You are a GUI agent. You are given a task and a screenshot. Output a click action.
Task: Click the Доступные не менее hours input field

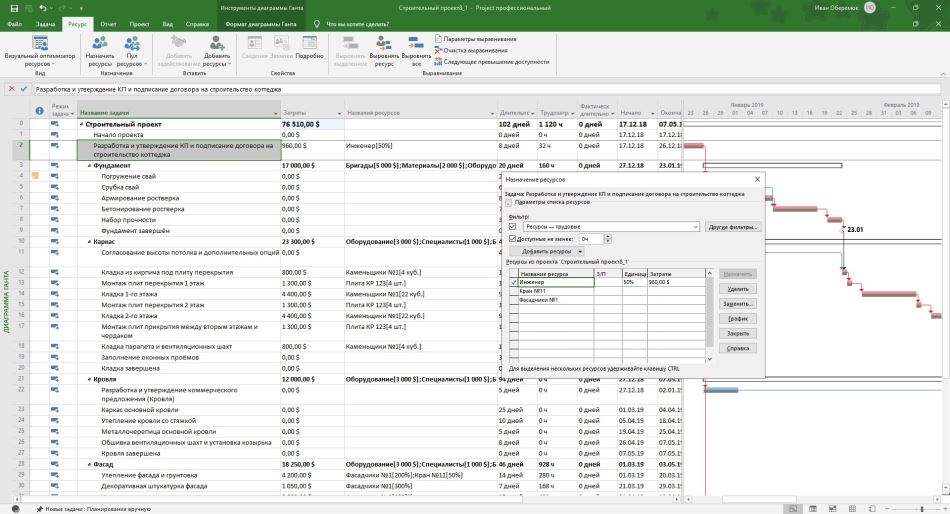click(591, 239)
